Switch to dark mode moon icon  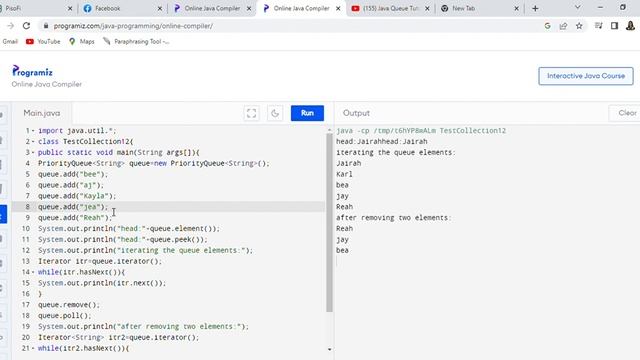(275, 113)
